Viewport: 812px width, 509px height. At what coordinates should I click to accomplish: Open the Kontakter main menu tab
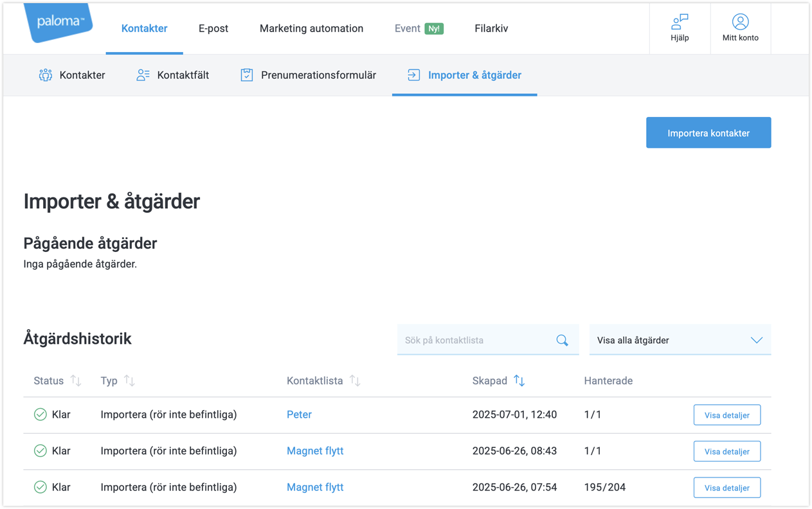click(144, 28)
